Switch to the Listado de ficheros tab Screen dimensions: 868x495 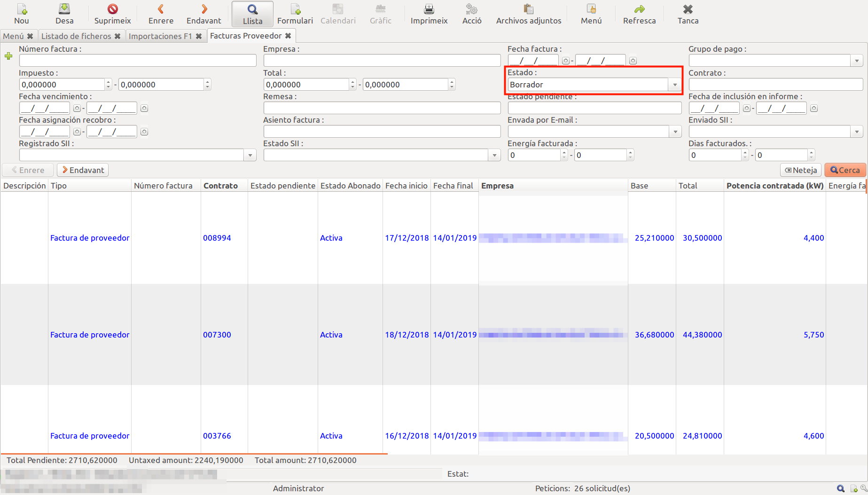(76, 36)
